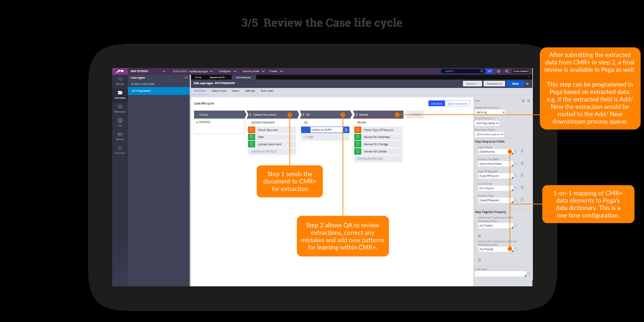The width and height of the screenshot is (644, 322).
Task: Expand the DEV STUDIO dropdown
Action: click(x=164, y=71)
